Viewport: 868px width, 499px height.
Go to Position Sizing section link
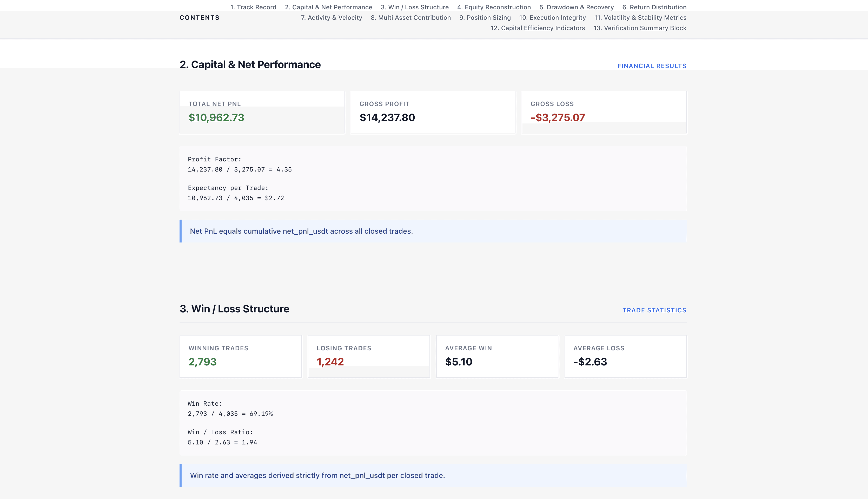[x=485, y=17]
